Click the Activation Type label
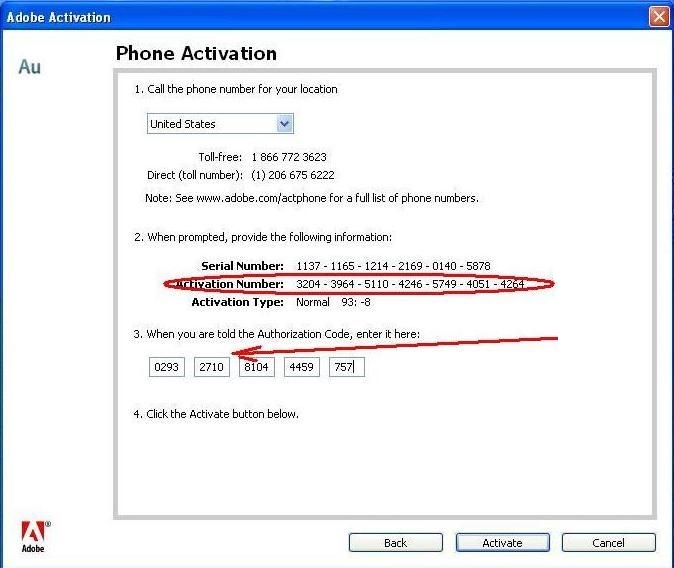Screen dimensions: 674x568 tap(238, 302)
